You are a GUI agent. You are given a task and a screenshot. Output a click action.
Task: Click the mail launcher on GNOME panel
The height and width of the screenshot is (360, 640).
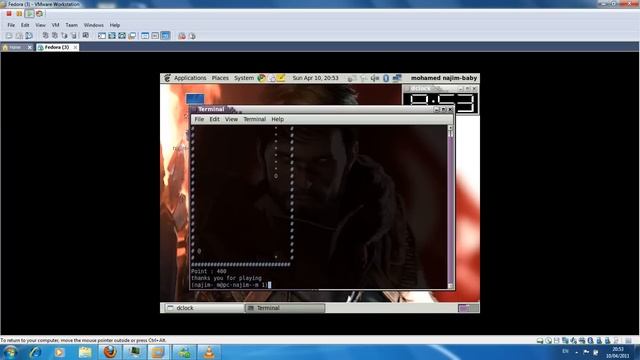271,78
